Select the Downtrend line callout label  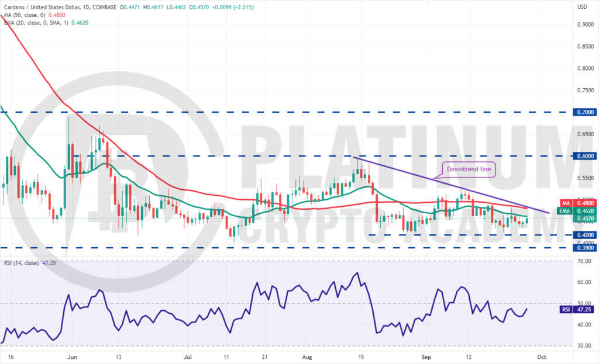(x=469, y=169)
